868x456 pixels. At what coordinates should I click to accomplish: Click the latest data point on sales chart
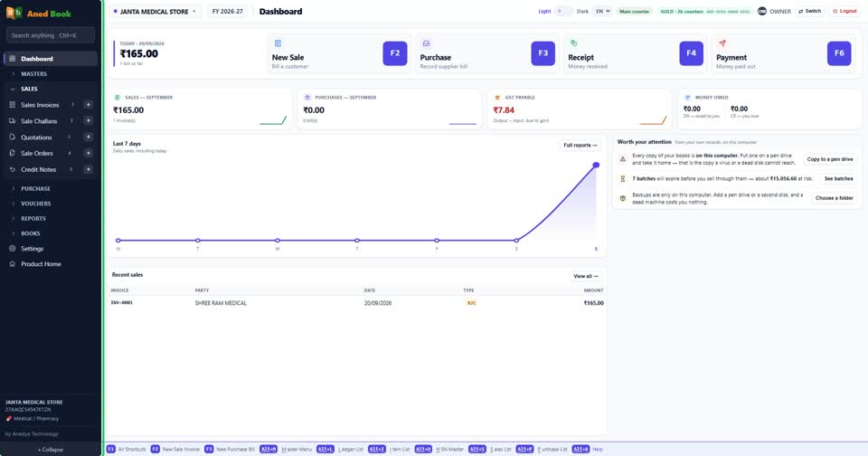596,165
